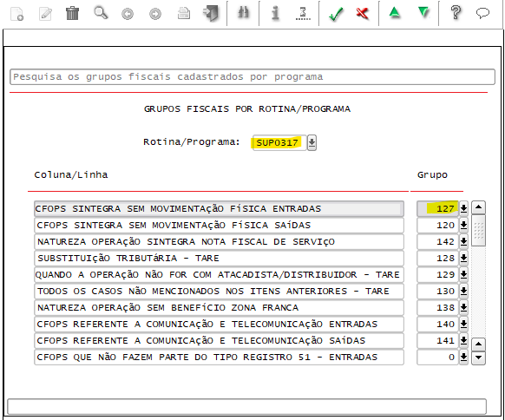Screen dimensions: 505x420
Task: Click the scroll down arrow at list bottom
Action: click(x=478, y=358)
